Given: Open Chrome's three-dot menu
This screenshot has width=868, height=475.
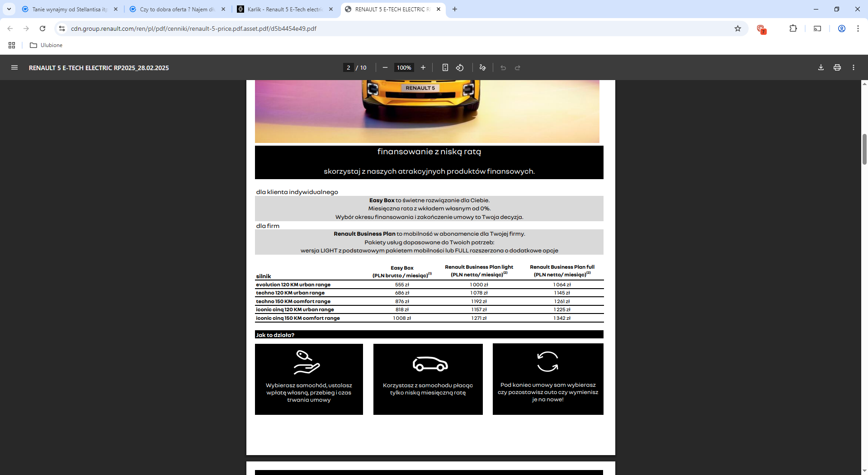Looking at the screenshot, I should tap(858, 28).
